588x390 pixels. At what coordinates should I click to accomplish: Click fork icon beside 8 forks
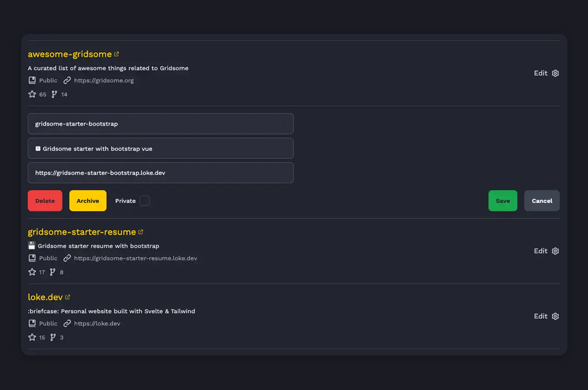click(53, 272)
